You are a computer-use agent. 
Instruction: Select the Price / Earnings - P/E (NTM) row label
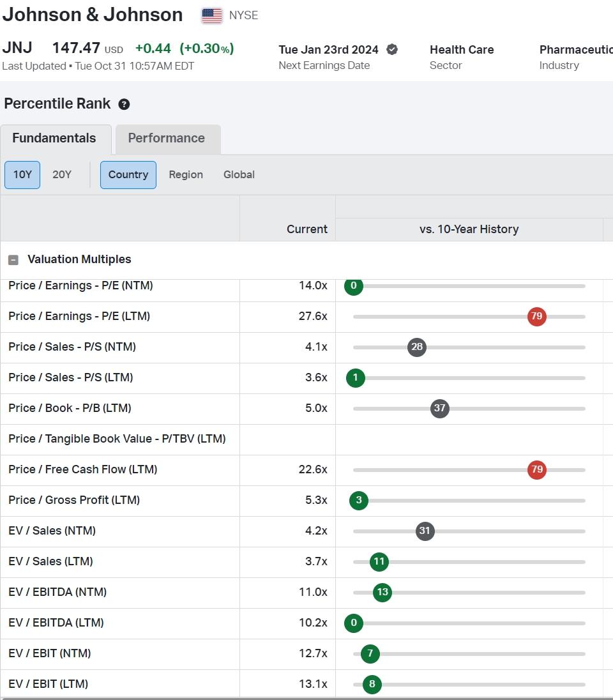(80, 285)
